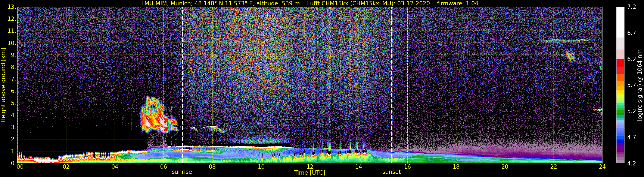This screenshot has width=644, height=177.
Task: Click the dashed white sunrise line
Action: coord(182,85)
